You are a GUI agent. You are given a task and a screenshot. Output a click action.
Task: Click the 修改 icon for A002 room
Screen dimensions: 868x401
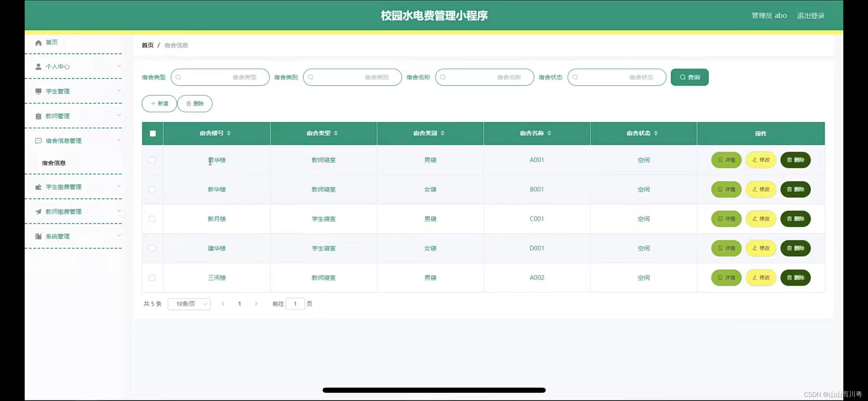coord(761,278)
